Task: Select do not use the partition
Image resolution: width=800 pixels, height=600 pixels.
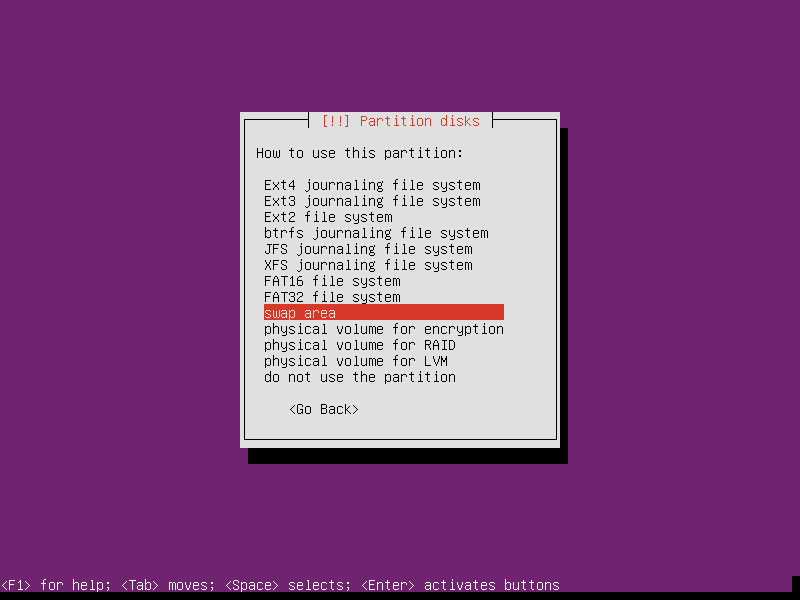Action: point(360,377)
